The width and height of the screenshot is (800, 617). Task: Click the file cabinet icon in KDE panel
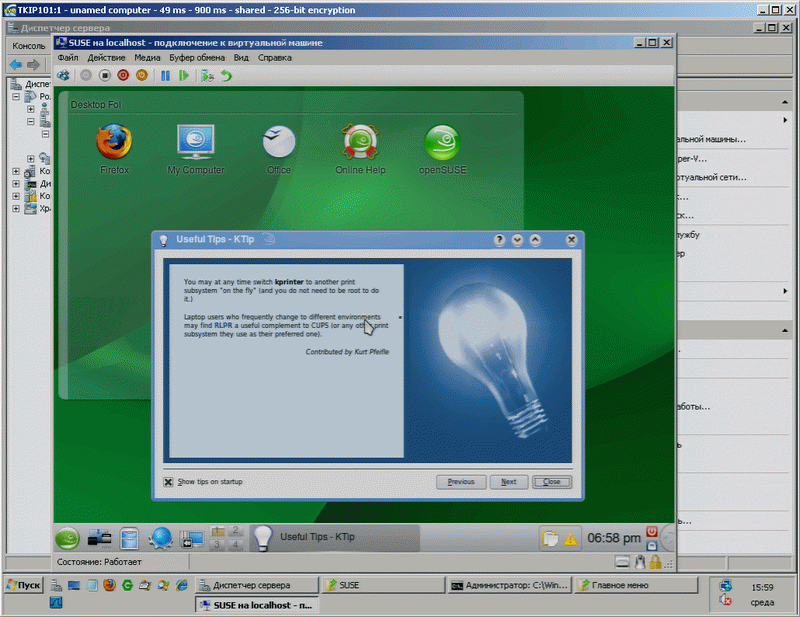[129, 538]
